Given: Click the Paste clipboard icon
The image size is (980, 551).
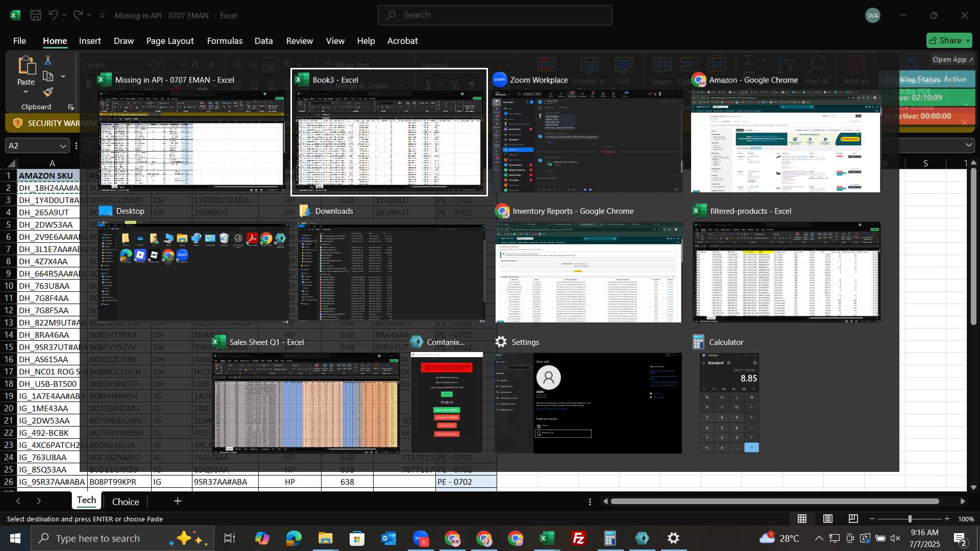Looking at the screenshot, I should click(26, 66).
